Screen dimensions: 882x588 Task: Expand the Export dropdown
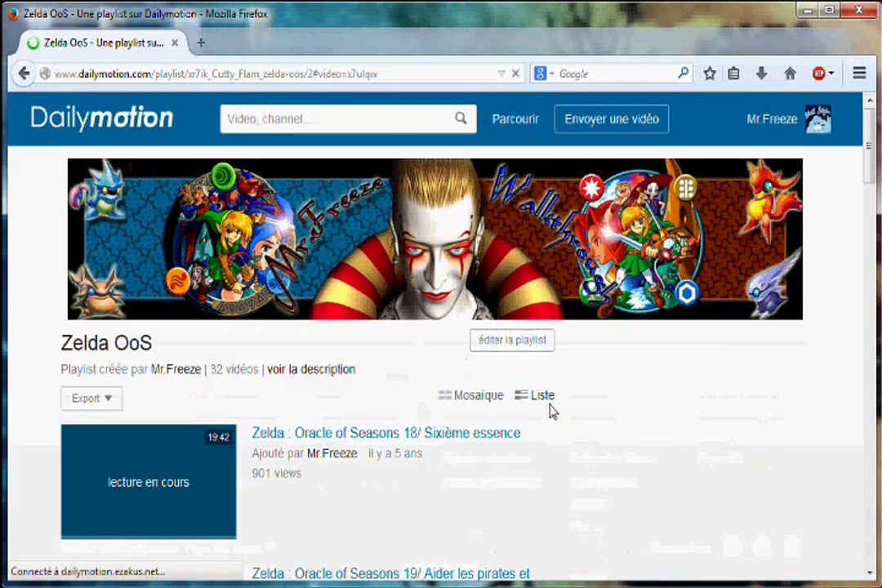tap(91, 399)
